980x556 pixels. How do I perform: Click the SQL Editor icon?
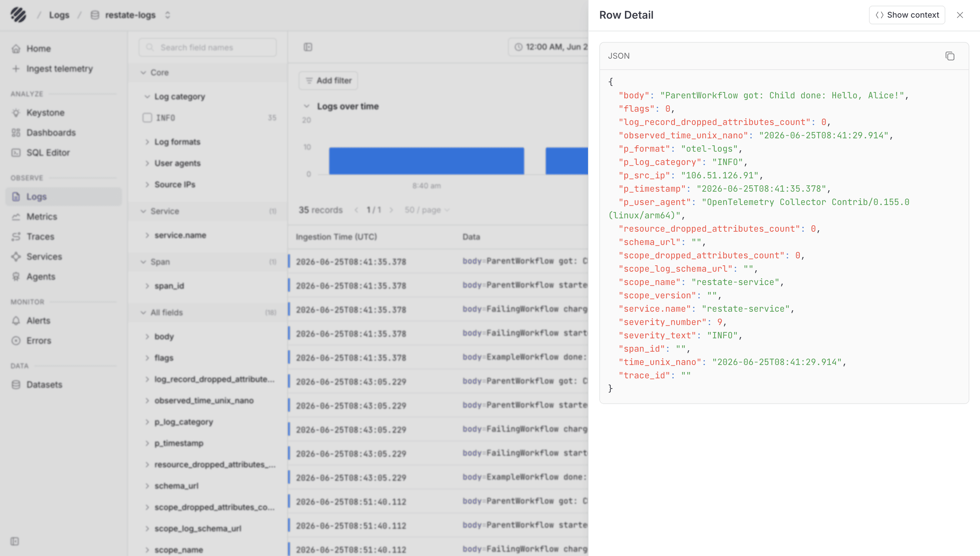[x=16, y=152]
